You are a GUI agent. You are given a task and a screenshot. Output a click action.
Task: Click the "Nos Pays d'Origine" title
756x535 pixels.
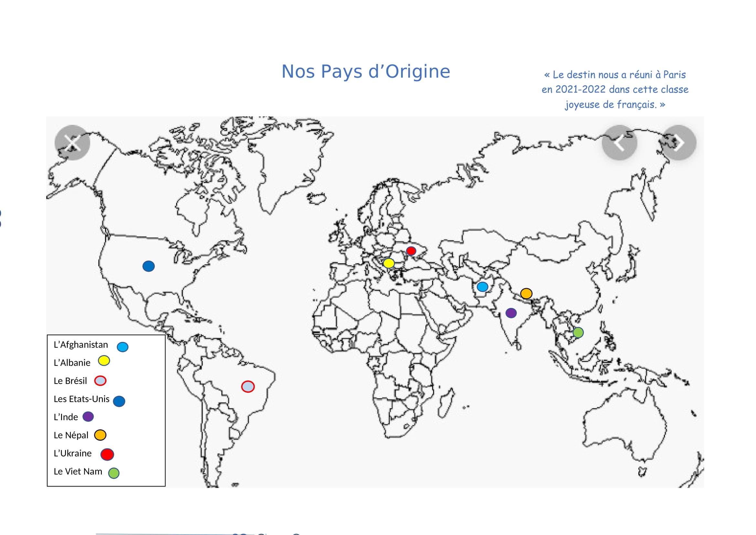(x=366, y=71)
